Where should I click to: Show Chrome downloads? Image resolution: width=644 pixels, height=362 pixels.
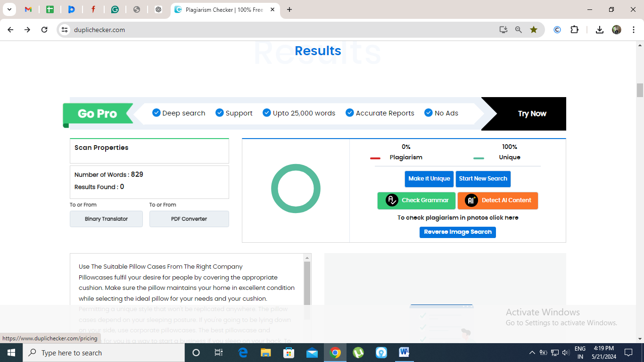pyautogui.click(x=600, y=30)
